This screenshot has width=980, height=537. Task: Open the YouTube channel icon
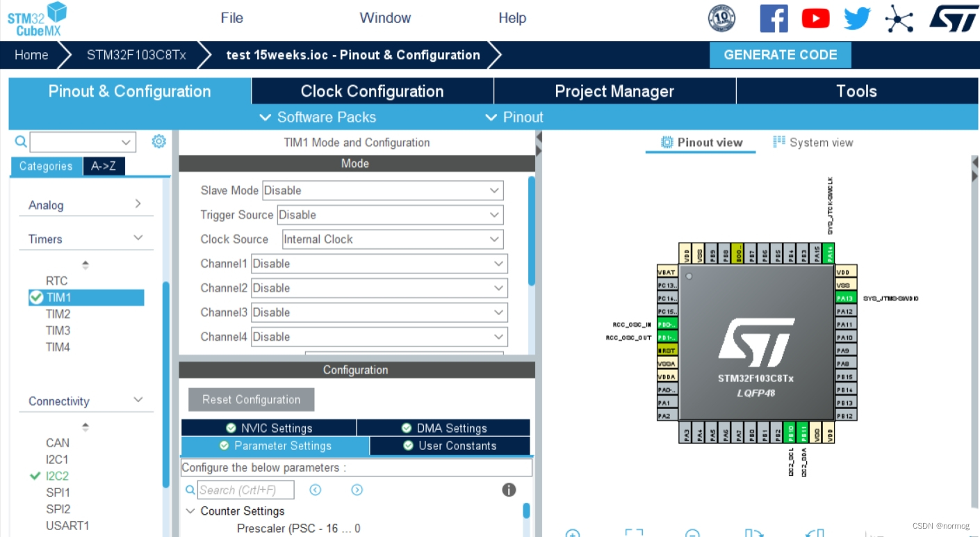click(x=815, y=18)
